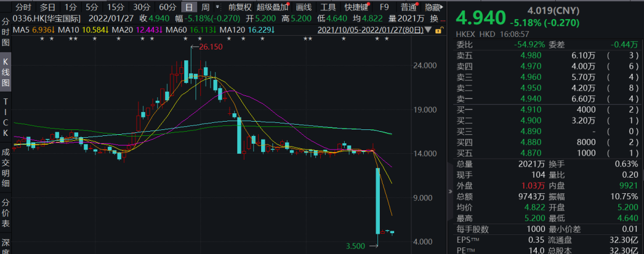Open the 超级叠加 overlay menu
Viewport: 644px width, 254px height.
(x=273, y=7)
